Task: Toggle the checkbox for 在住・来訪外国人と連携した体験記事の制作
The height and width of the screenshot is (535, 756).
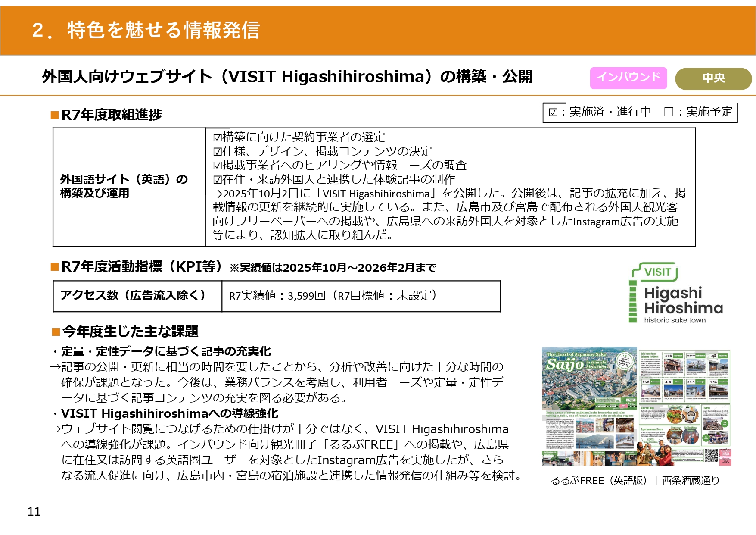Action: [x=218, y=180]
